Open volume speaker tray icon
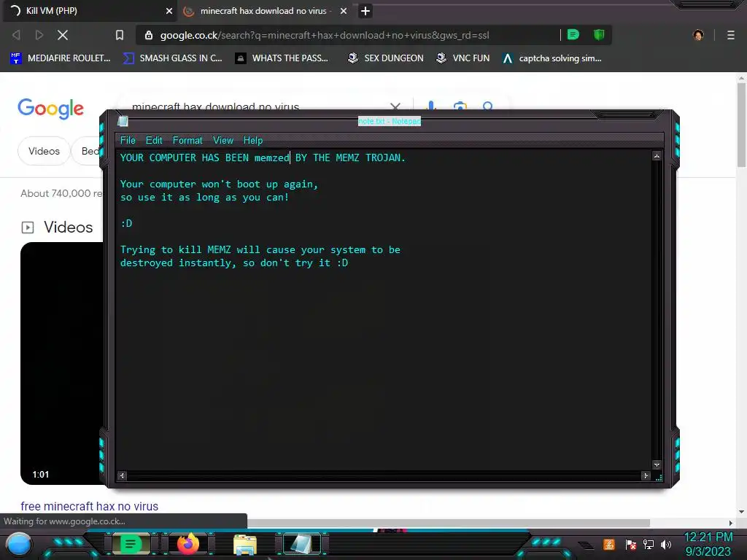This screenshot has height=560, width=747. point(665,544)
